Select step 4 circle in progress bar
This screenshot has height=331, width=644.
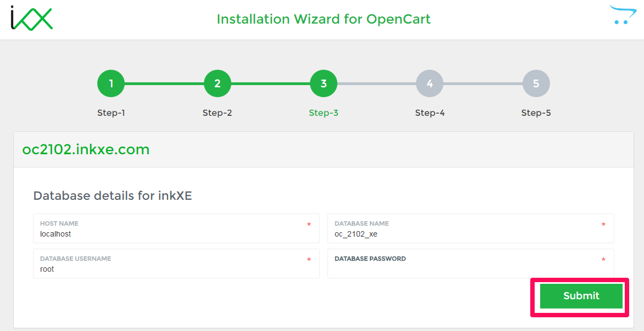point(430,83)
